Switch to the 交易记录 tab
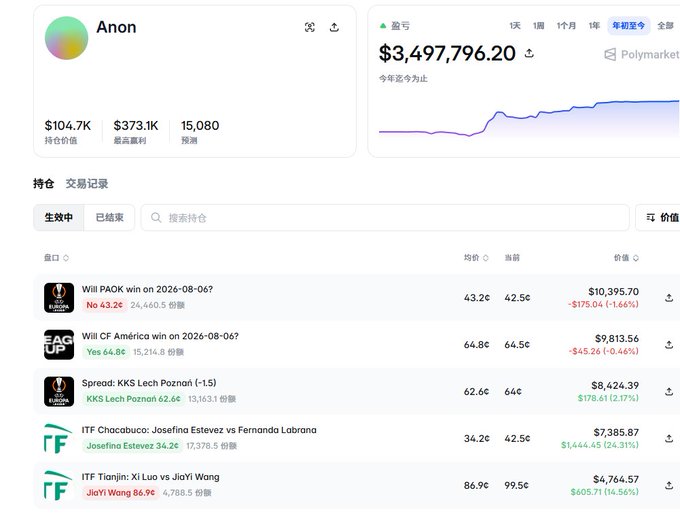This screenshot has height=516, width=680. click(87, 183)
